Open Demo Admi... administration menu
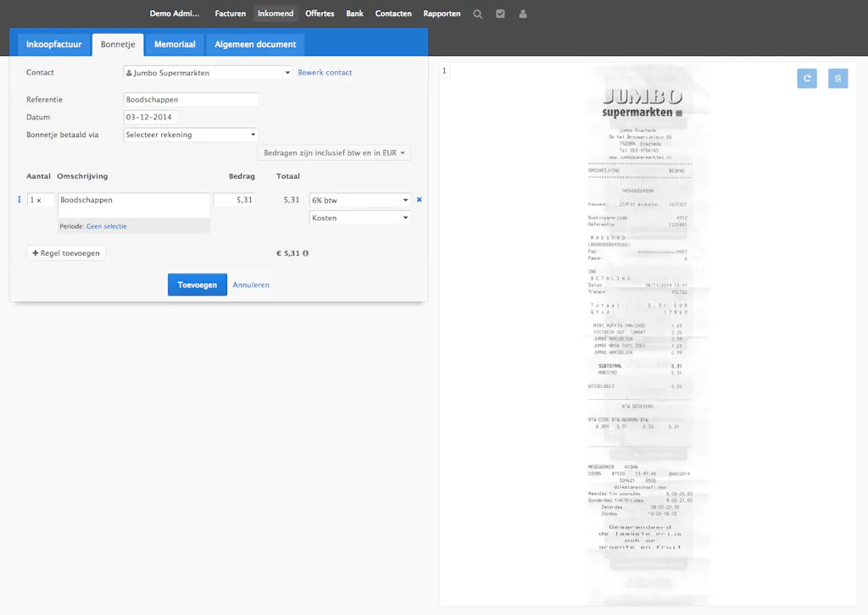The height and width of the screenshot is (615, 868). coord(175,14)
